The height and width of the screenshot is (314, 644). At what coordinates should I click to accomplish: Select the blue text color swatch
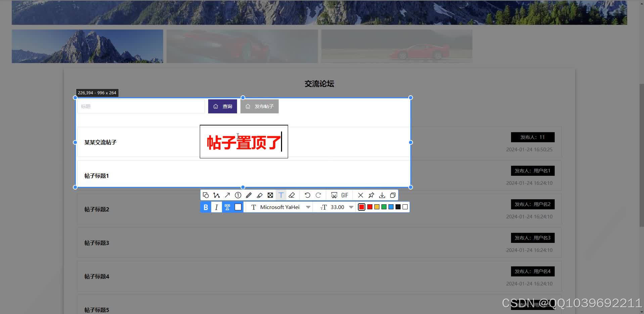click(390, 207)
